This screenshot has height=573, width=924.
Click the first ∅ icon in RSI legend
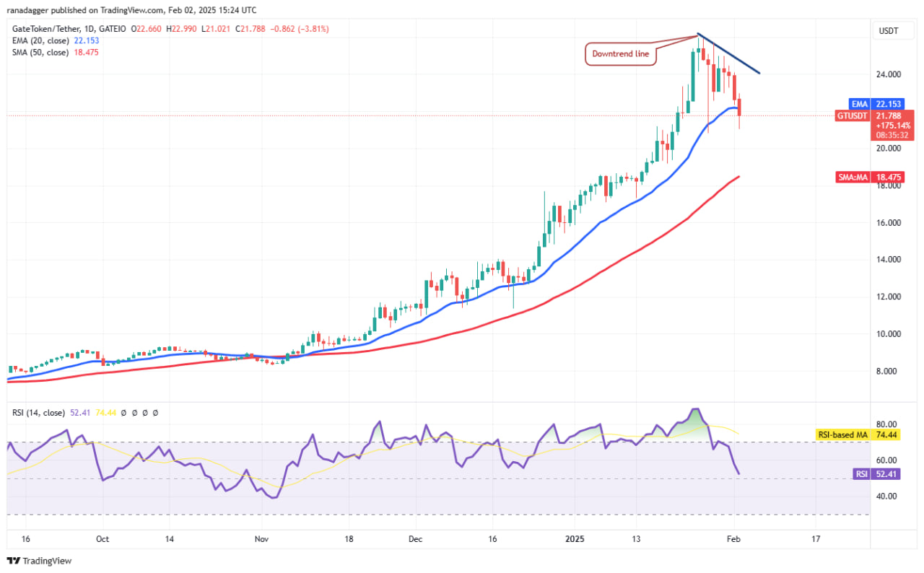coord(123,413)
